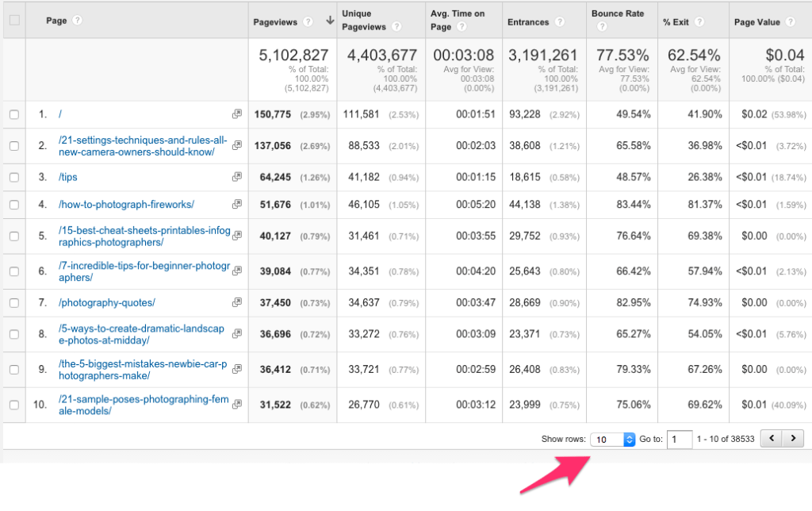
Task: Open help tooltip for the Page column
Action: (x=78, y=21)
